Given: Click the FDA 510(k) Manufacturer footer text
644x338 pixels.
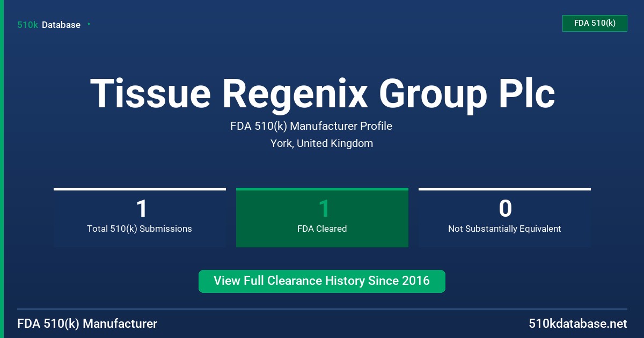Looking at the screenshot, I should pyautogui.click(x=87, y=324).
